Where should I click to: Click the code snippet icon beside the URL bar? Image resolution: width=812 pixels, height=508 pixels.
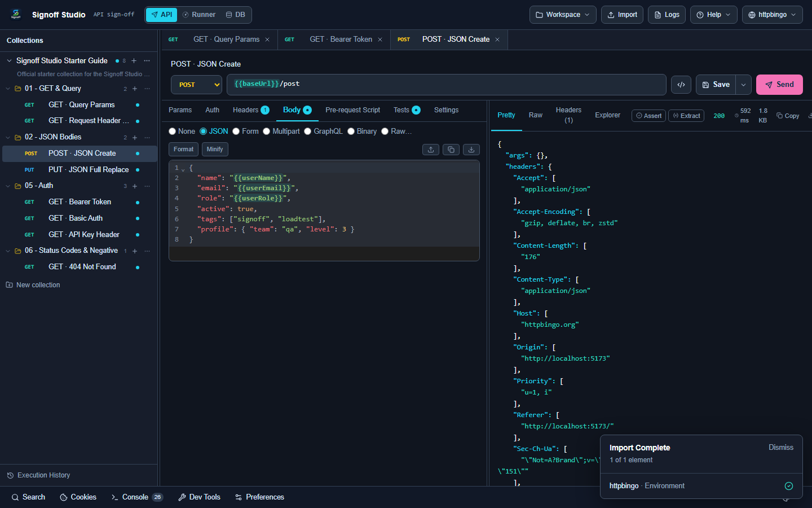(x=681, y=85)
